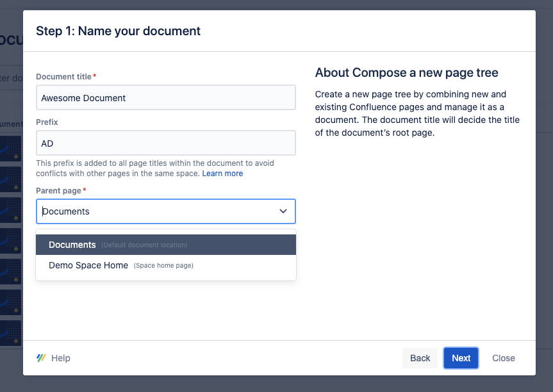
Task: Click the topmost document thumbnail behind the dialog
Action: point(11,149)
